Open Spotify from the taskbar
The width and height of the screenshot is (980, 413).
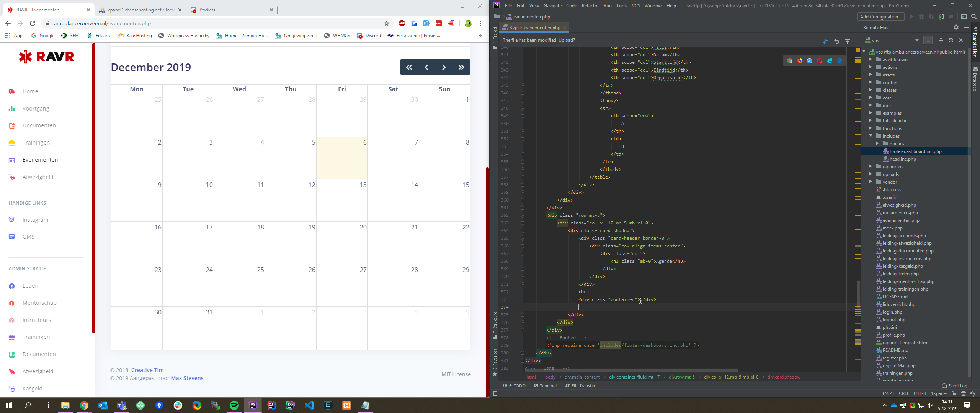click(234, 405)
